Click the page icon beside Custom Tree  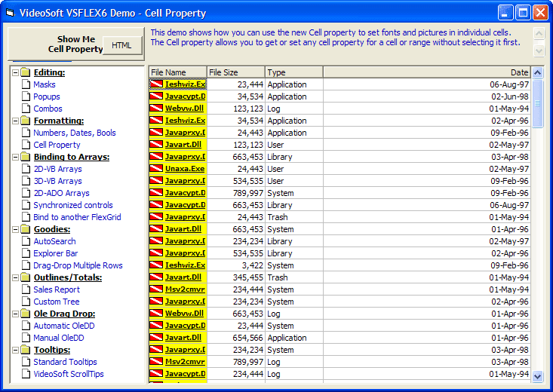(26, 302)
